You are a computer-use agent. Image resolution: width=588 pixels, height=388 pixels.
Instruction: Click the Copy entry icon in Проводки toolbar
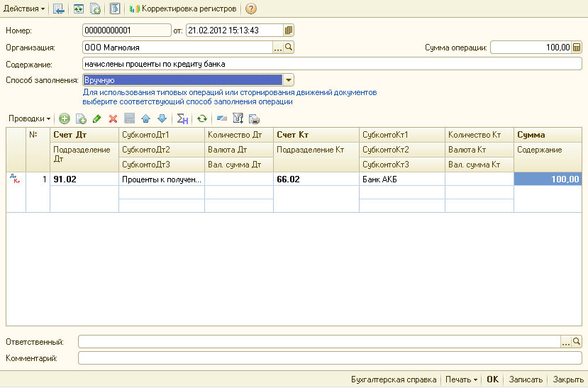tap(81, 119)
